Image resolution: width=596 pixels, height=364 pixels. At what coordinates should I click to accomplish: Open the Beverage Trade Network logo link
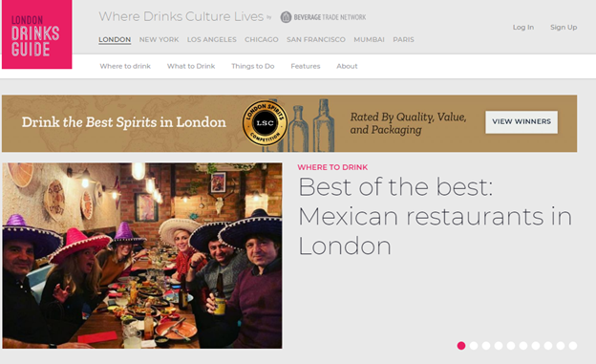click(x=323, y=17)
